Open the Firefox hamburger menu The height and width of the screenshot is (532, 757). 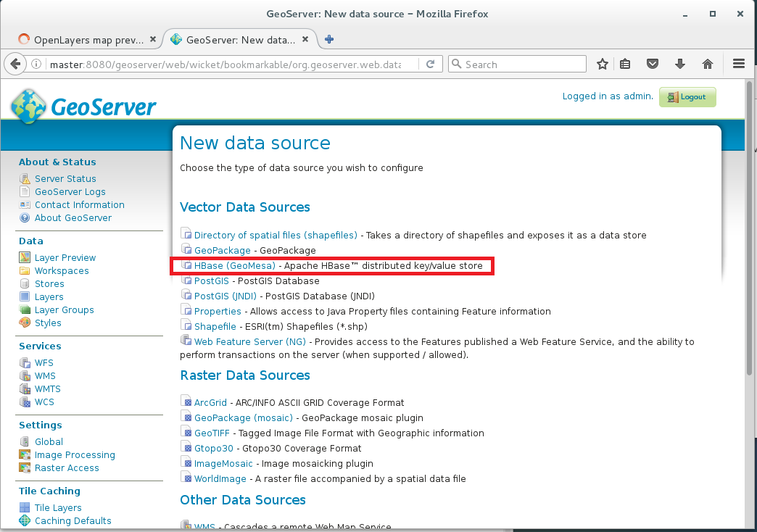click(x=739, y=64)
